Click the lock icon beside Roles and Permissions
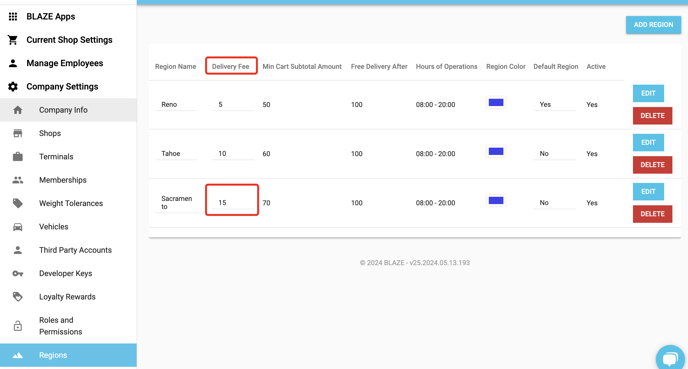688x369 pixels. click(x=18, y=326)
